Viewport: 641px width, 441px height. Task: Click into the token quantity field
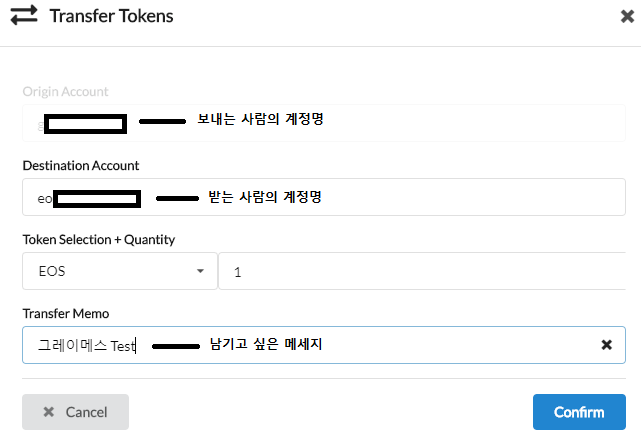click(422, 271)
